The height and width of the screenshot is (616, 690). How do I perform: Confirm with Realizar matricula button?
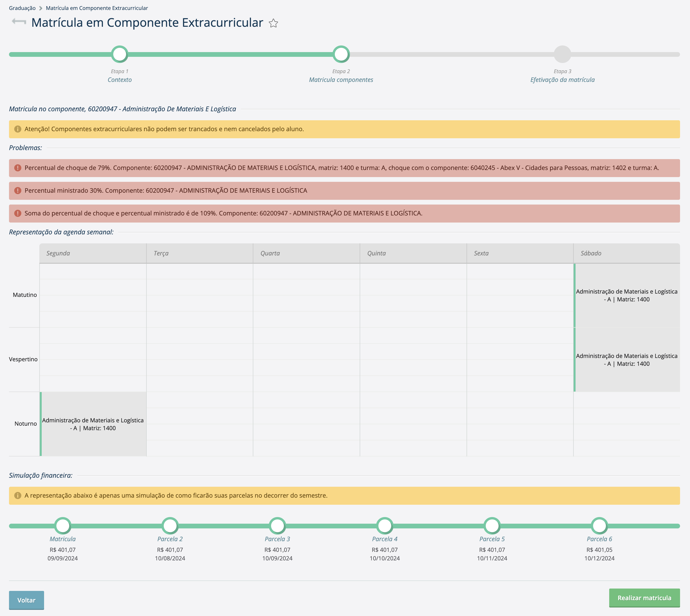click(644, 598)
